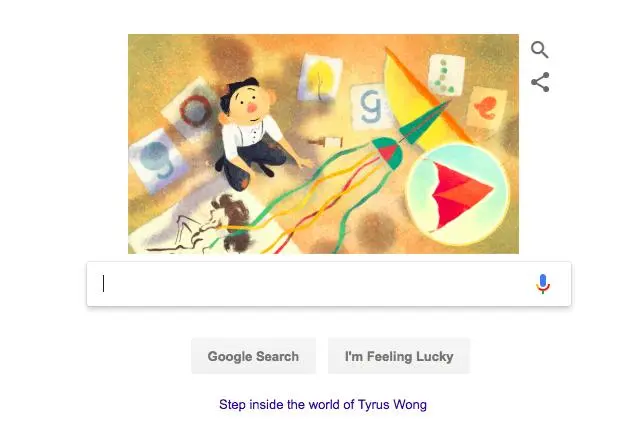The image size is (640, 436).
Task: Click the paintbrush lying on the floor
Action: pyautogui.click(x=325, y=142)
